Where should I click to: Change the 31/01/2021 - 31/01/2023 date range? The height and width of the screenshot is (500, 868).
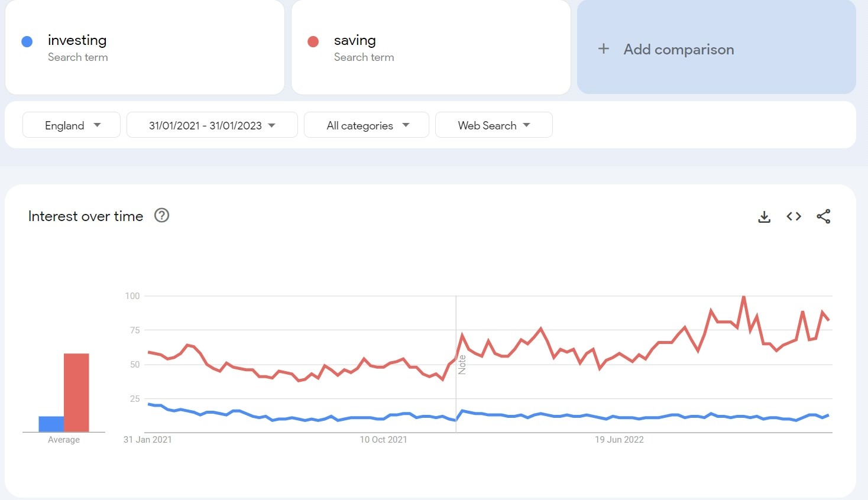pyautogui.click(x=211, y=125)
